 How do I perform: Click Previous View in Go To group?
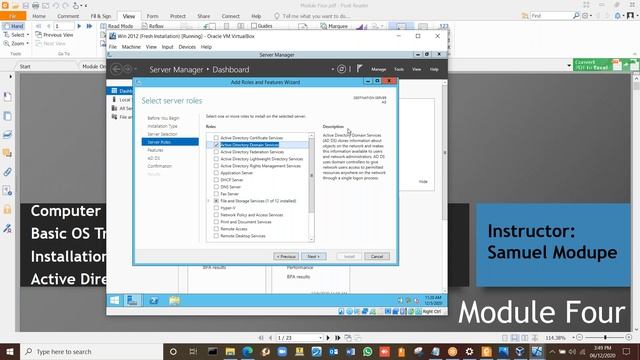click(x=54, y=35)
